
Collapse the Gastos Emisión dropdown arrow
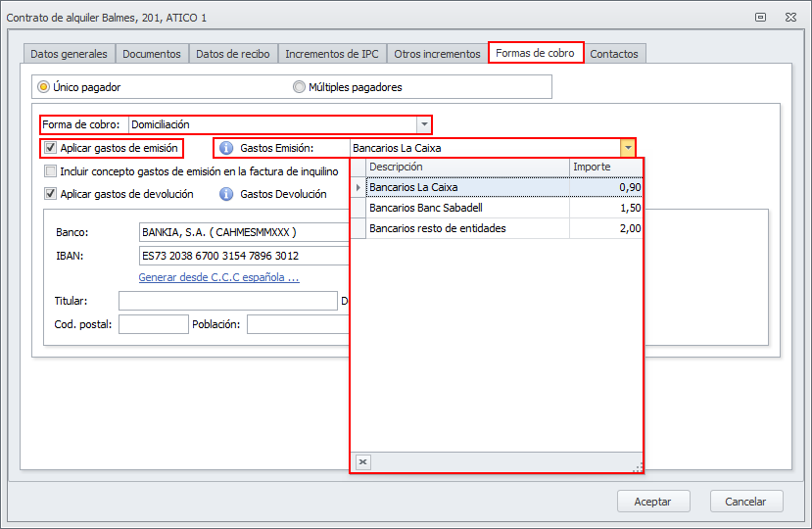(627, 148)
